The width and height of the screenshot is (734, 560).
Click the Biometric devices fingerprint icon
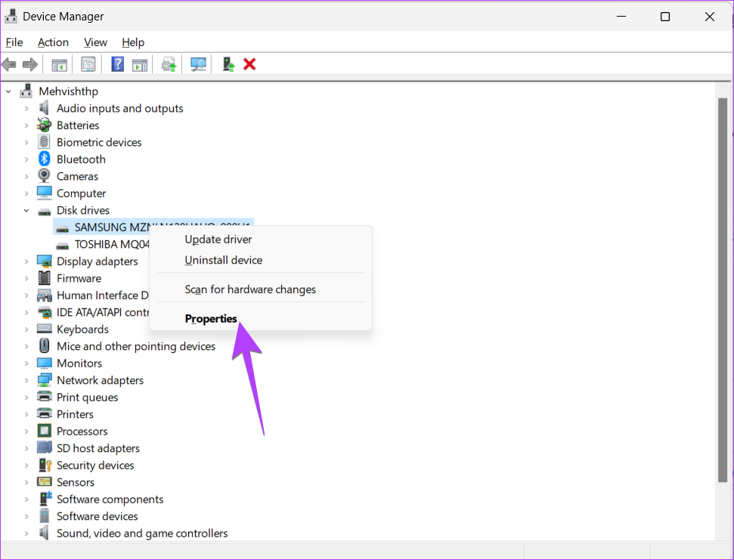pos(44,142)
